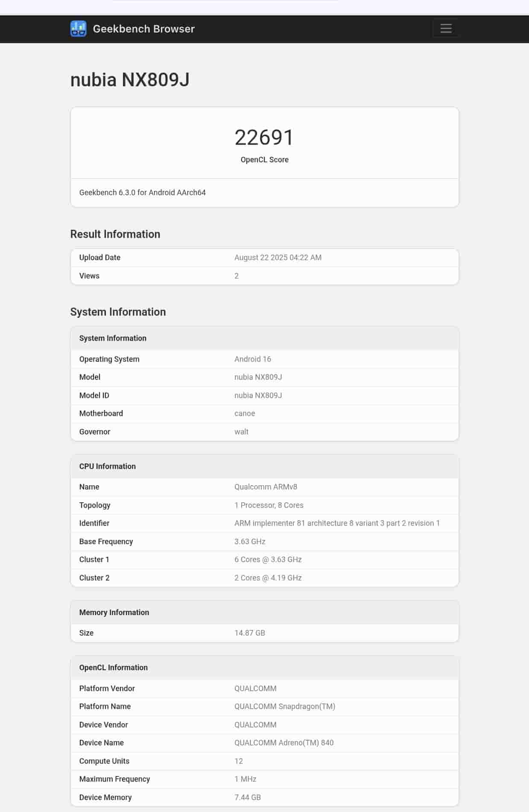Click the Adreno(TM) 840 device name

coord(283,743)
